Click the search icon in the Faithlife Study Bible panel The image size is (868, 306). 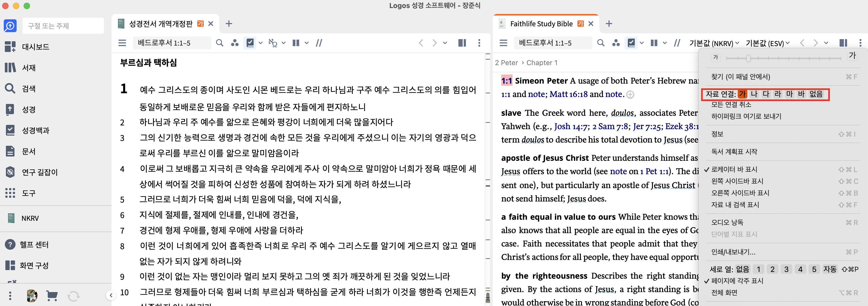point(600,43)
